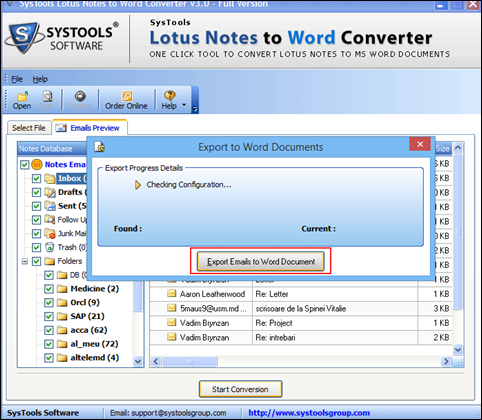Toggle the Orcl (9) checkbox
482x420 pixels.
[49, 303]
